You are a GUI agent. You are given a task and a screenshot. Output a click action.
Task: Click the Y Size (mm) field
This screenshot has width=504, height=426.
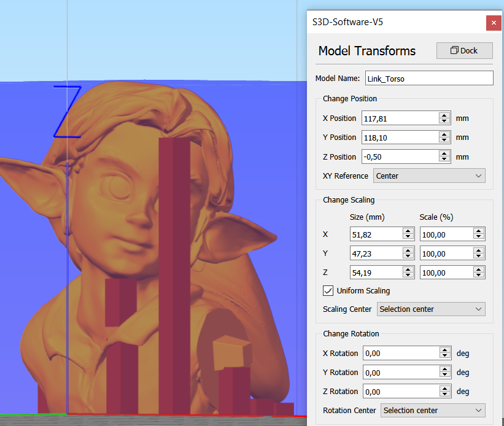pyautogui.click(x=376, y=254)
